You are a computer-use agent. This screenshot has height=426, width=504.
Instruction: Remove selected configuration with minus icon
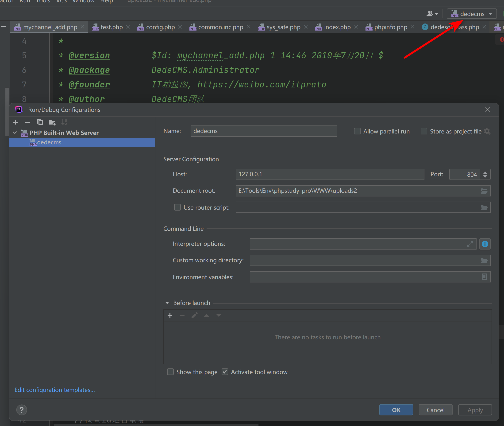pos(27,122)
